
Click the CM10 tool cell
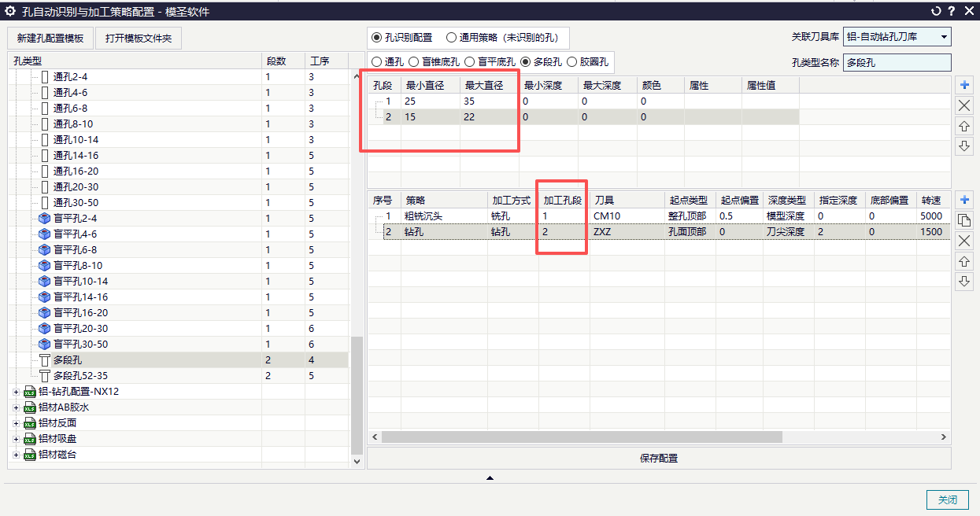[x=627, y=216]
